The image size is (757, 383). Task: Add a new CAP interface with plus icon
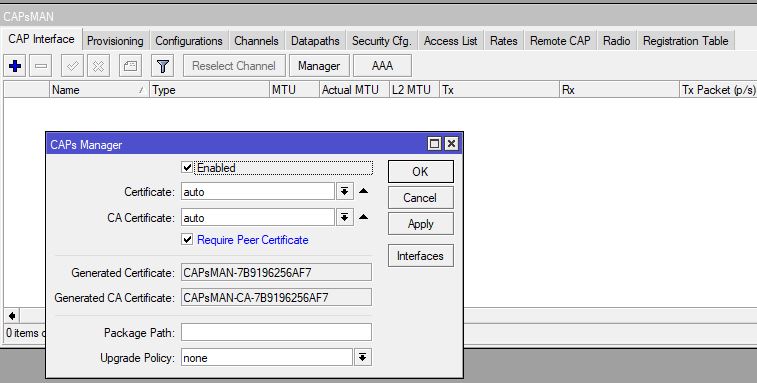pos(15,66)
